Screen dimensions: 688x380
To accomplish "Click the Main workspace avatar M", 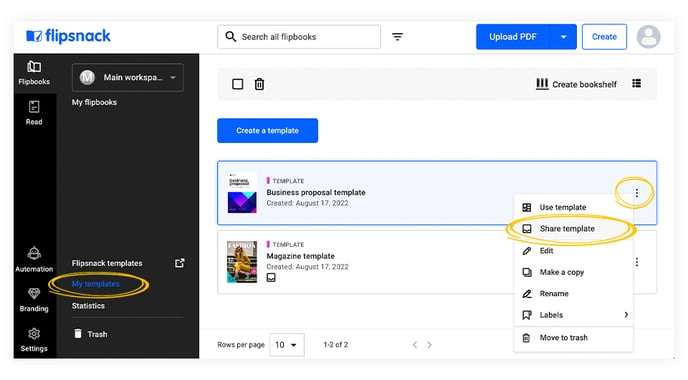I will [x=87, y=78].
